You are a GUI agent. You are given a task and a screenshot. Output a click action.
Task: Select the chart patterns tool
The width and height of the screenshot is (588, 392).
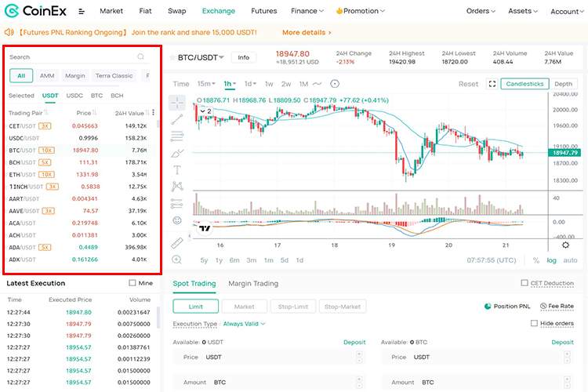(176, 187)
